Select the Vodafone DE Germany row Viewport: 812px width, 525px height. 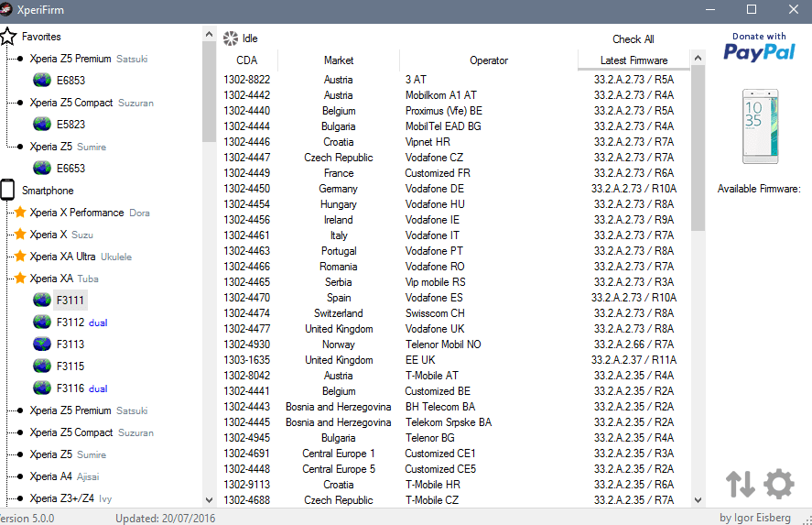454,188
